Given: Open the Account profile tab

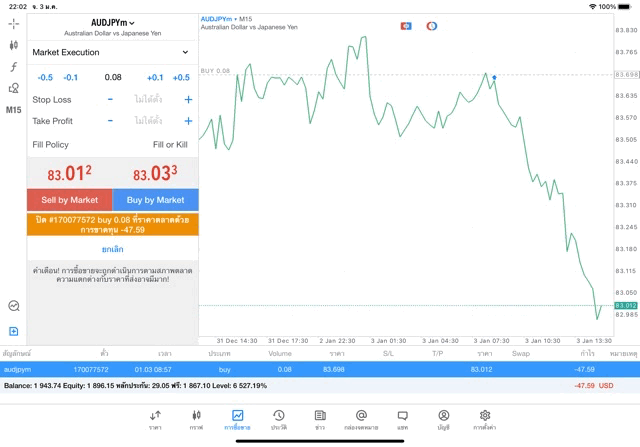Looking at the screenshot, I should [443, 419].
